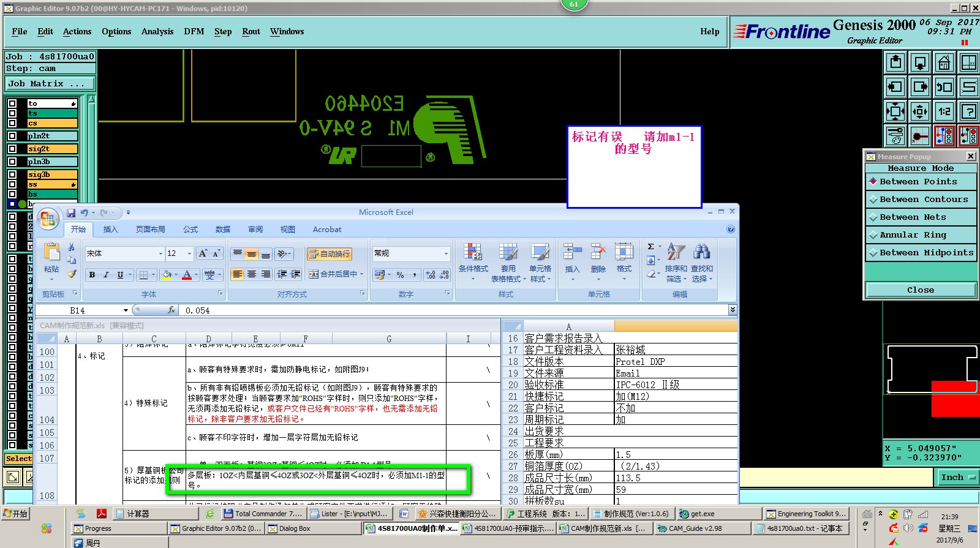
Task: Click the Help menu button in Graphic Editor
Action: (710, 32)
